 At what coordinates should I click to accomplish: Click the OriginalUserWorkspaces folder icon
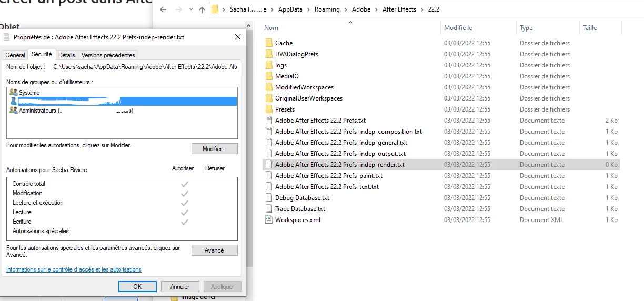[269, 98]
